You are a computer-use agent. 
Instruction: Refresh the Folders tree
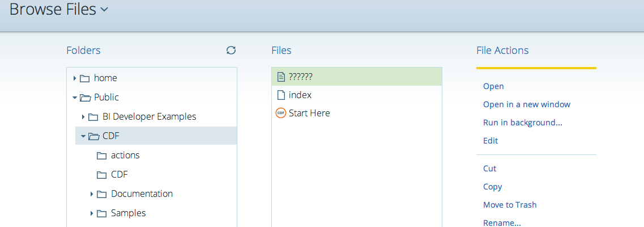click(231, 50)
